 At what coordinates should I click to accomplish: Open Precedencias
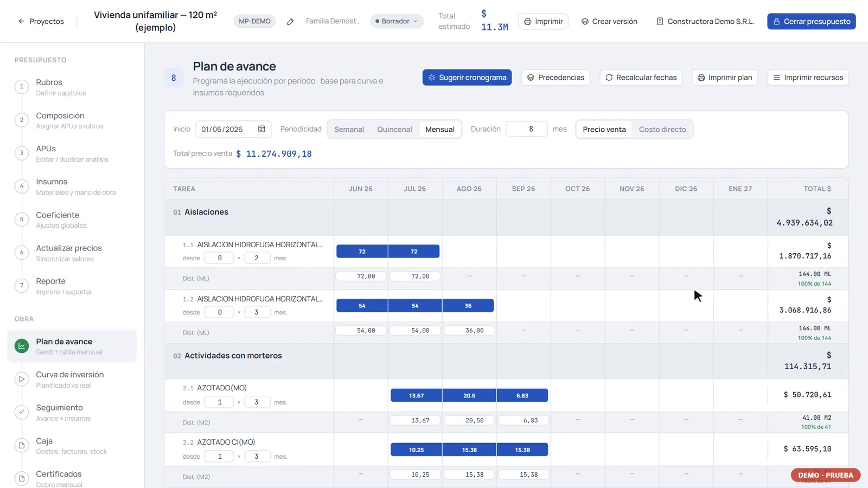[556, 78]
